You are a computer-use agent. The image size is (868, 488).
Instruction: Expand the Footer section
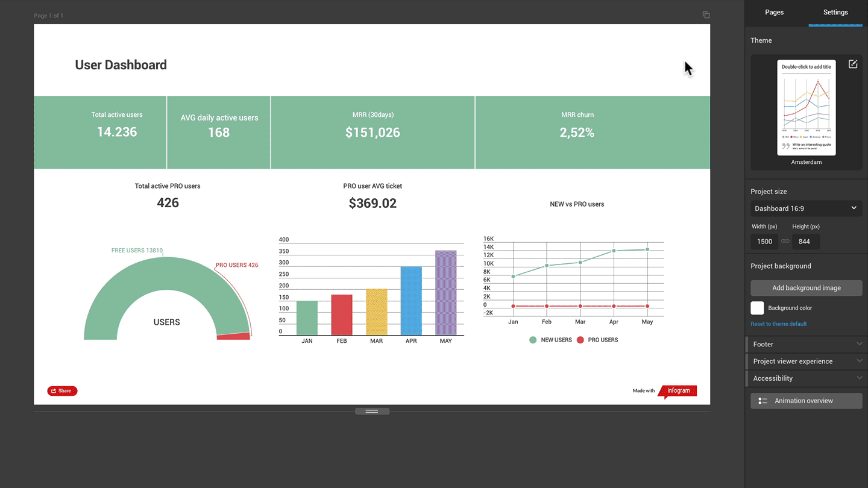[807, 344]
